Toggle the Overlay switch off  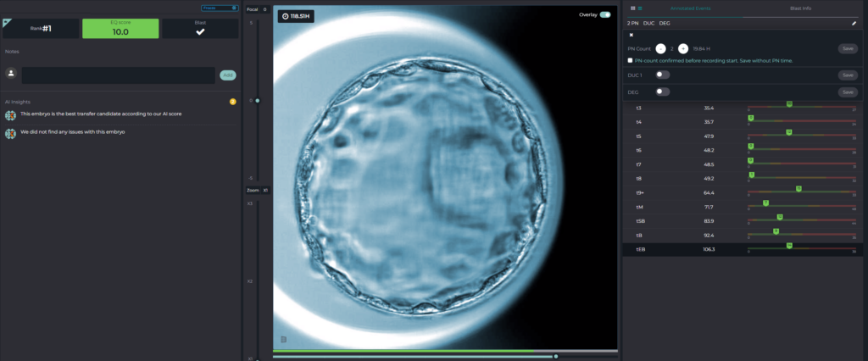[x=604, y=14]
